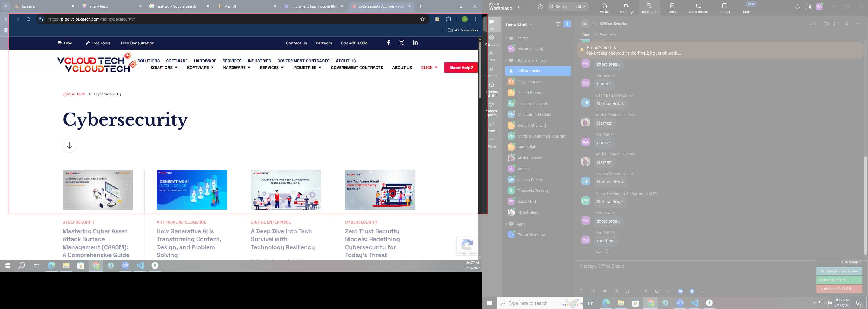Expand the Team Chat header dropdown
The image size is (868, 309).
click(x=531, y=24)
